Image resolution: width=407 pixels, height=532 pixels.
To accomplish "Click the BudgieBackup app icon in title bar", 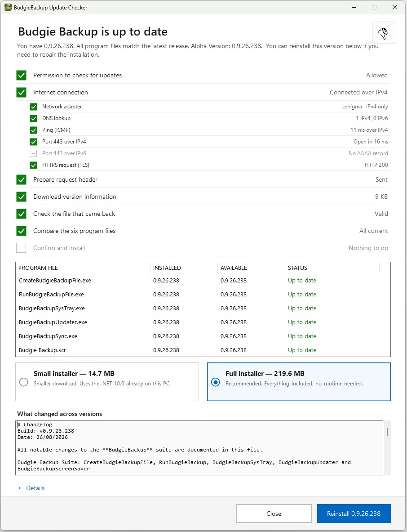I will point(8,7).
